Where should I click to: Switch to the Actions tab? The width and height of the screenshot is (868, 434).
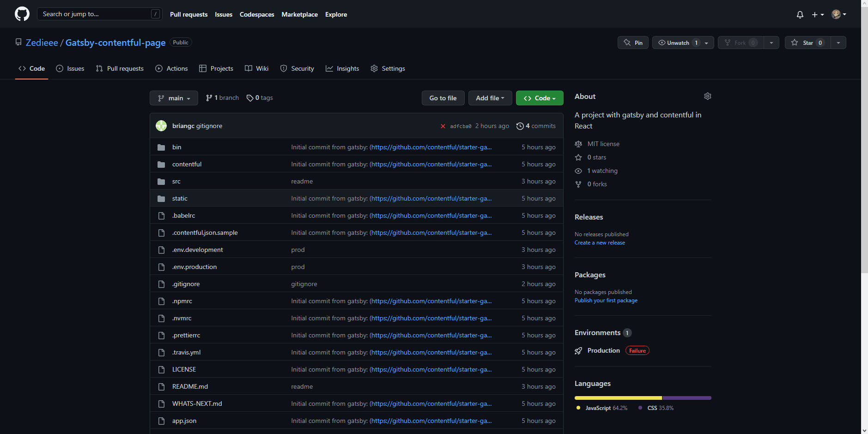(x=171, y=68)
